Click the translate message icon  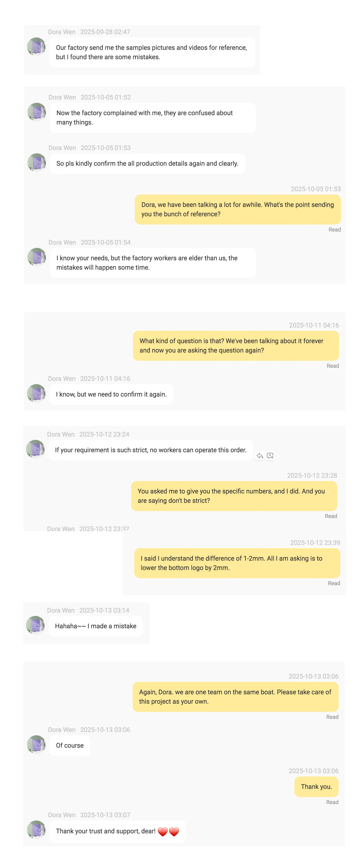[270, 456]
